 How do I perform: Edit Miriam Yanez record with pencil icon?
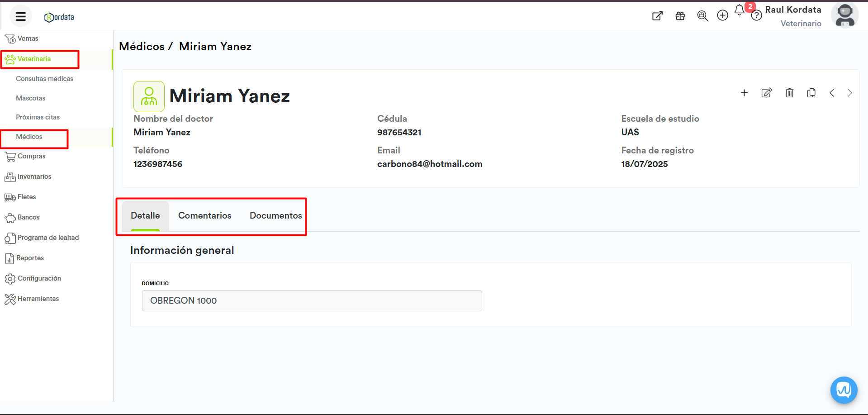[x=766, y=93]
